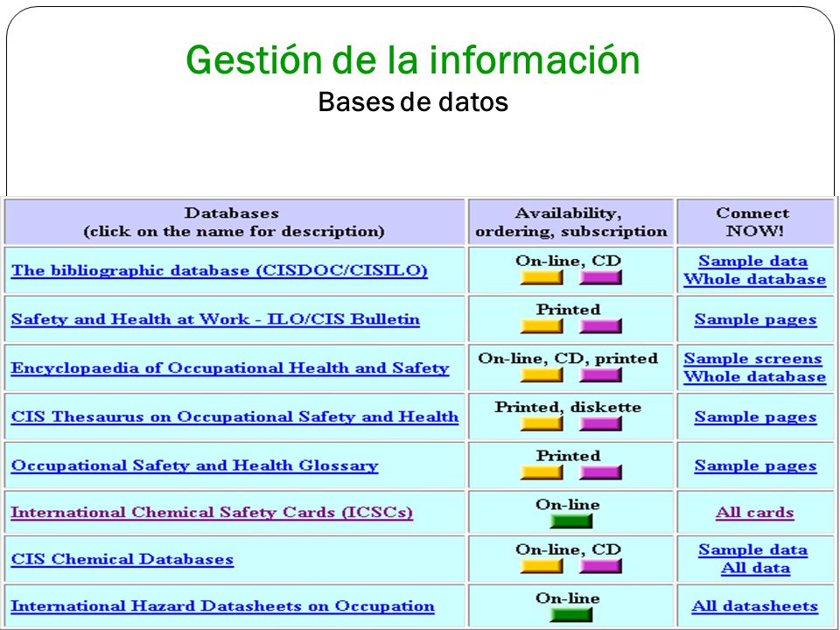840x630 pixels.
Task: Click green button in Hazard Datasheets row
Action: click(x=571, y=614)
